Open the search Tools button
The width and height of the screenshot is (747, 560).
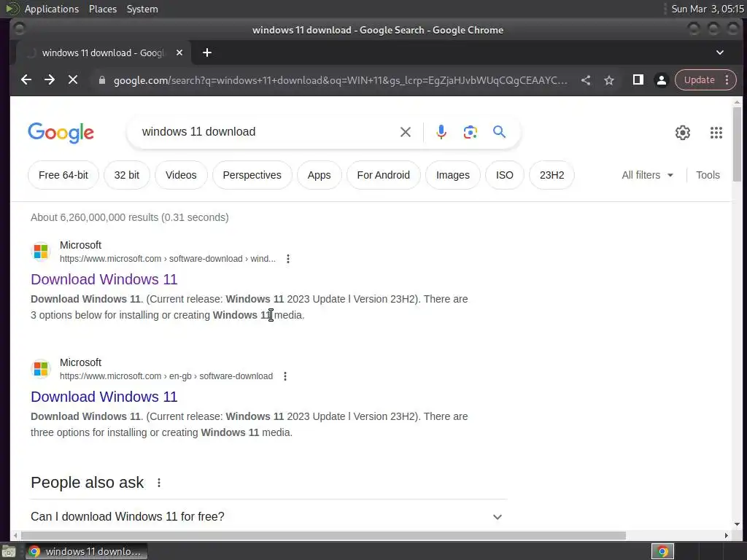pyautogui.click(x=708, y=175)
